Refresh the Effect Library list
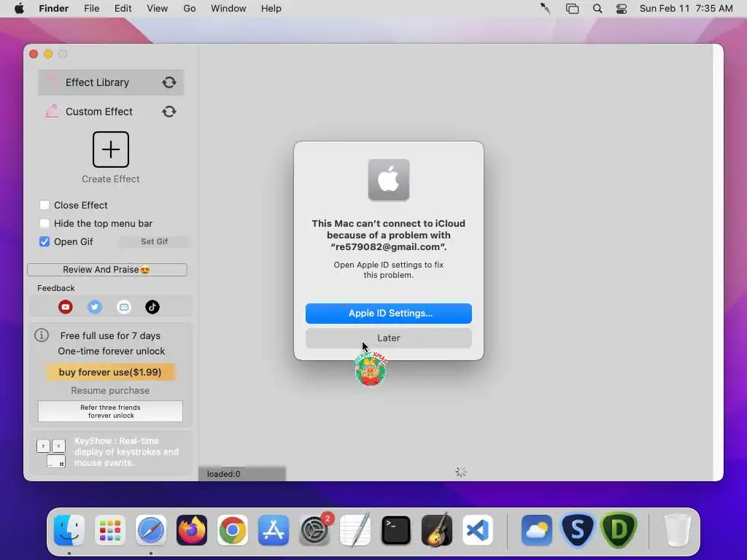747x560 pixels. [x=169, y=82]
